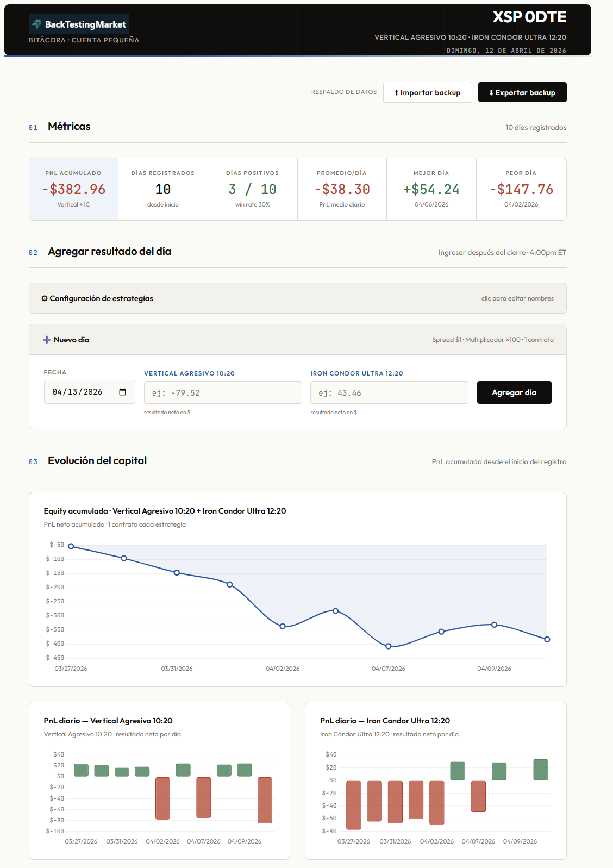
Task: Click the plus icon next to Nuevo día
Action: 47,340
